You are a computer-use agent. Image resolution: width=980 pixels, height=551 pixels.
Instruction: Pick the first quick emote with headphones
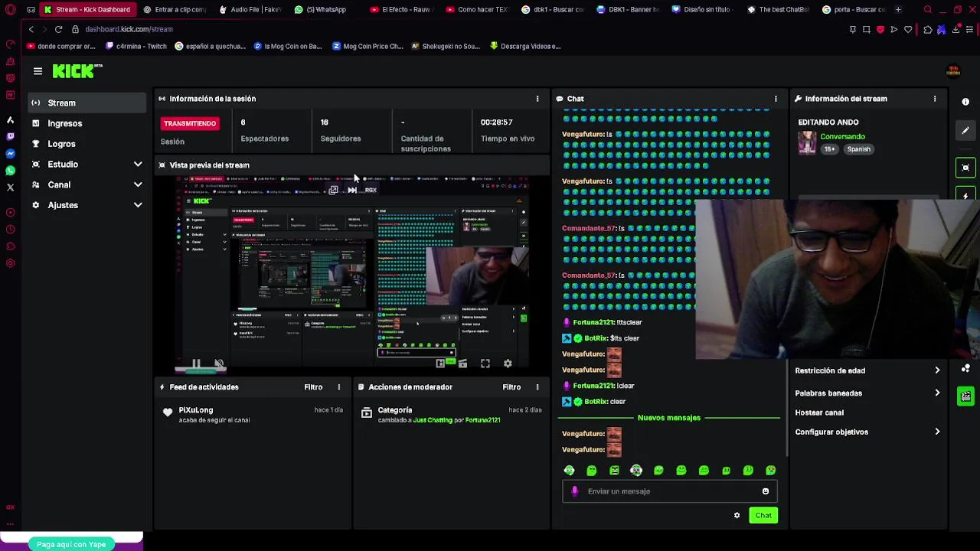(x=569, y=471)
